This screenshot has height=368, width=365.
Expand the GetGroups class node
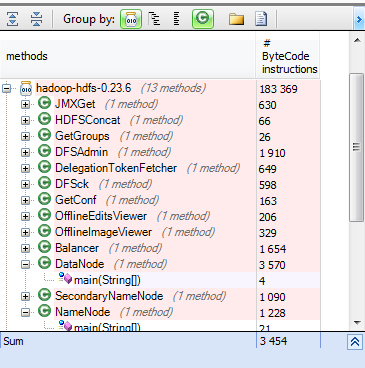coord(25,137)
